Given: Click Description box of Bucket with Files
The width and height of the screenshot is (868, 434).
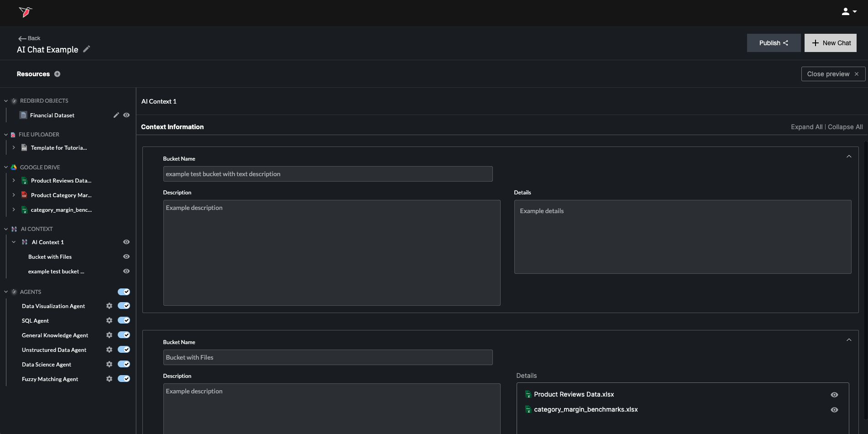Looking at the screenshot, I should (x=332, y=408).
